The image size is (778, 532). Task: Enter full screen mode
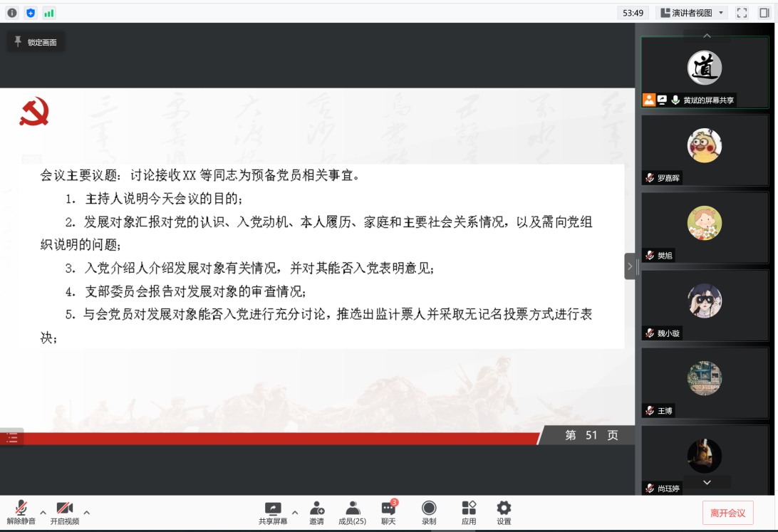click(x=742, y=13)
